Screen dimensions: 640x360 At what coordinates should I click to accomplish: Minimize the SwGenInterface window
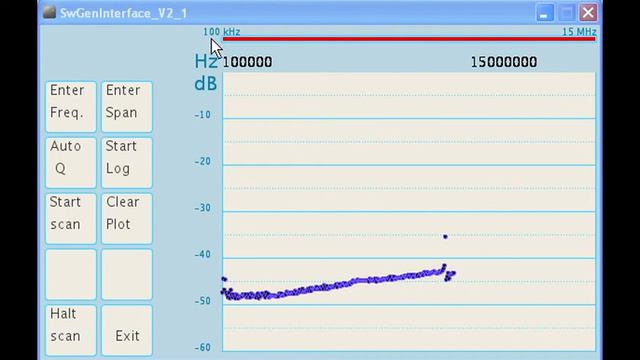545,13
